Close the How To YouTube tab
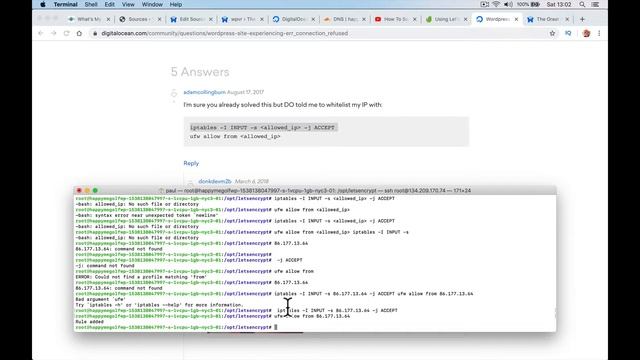The height and width of the screenshot is (360, 640). [x=415, y=19]
